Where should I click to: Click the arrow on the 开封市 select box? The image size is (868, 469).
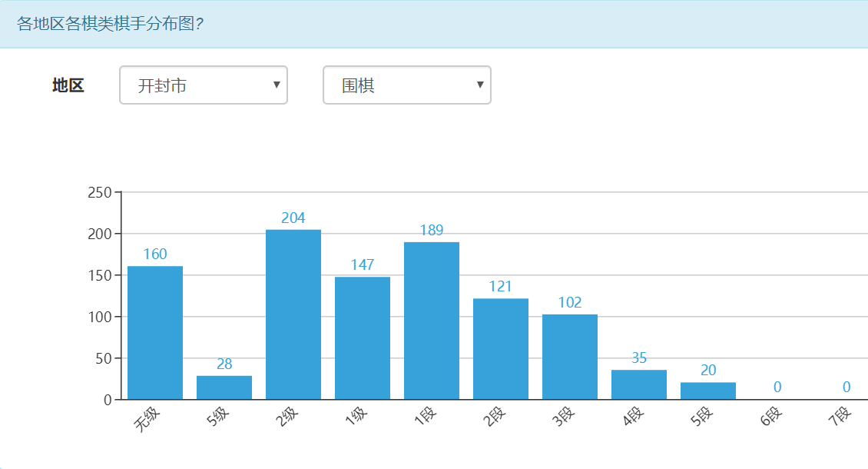(277, 85)
